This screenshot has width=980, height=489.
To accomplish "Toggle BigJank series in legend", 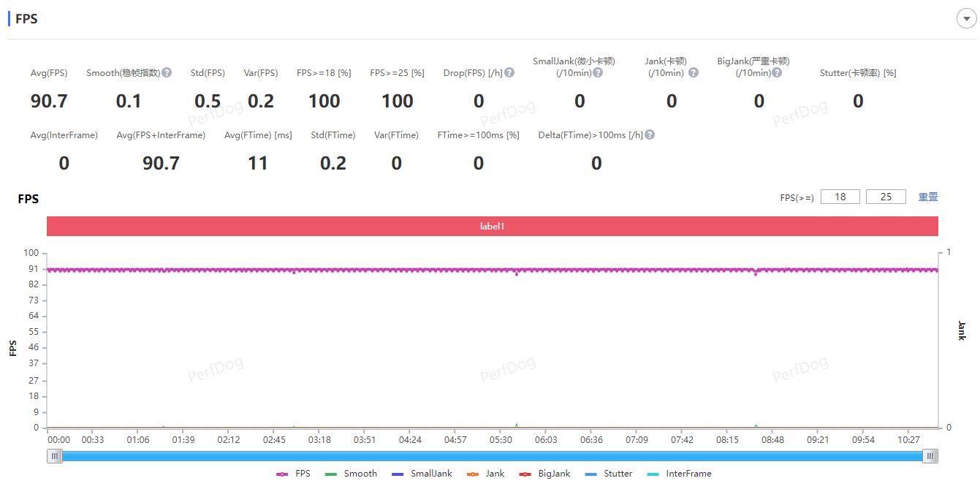I will coord(544,474).
